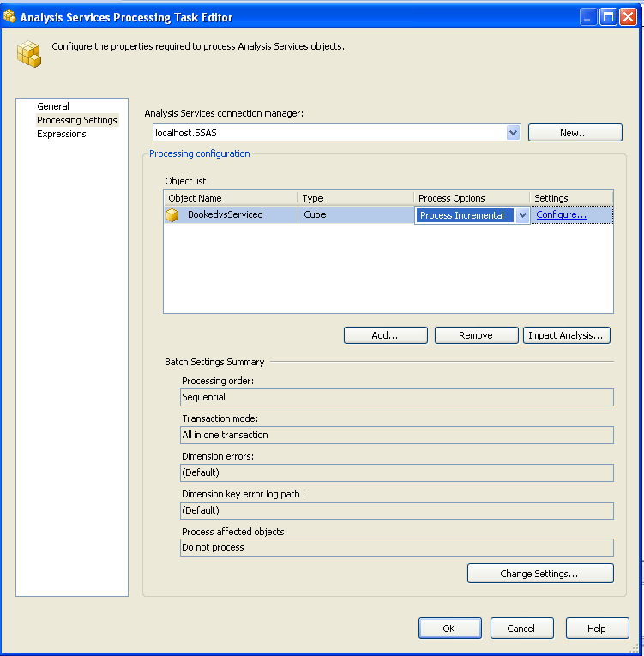The height and width of the screenshot is (656, 644).
Task: Click the Type column header
Action: [356, 198]
